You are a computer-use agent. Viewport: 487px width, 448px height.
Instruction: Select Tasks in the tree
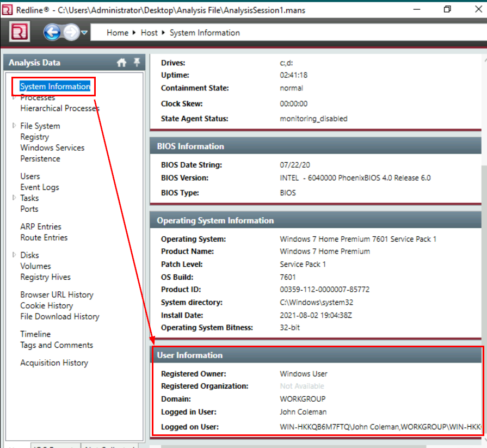29,198
